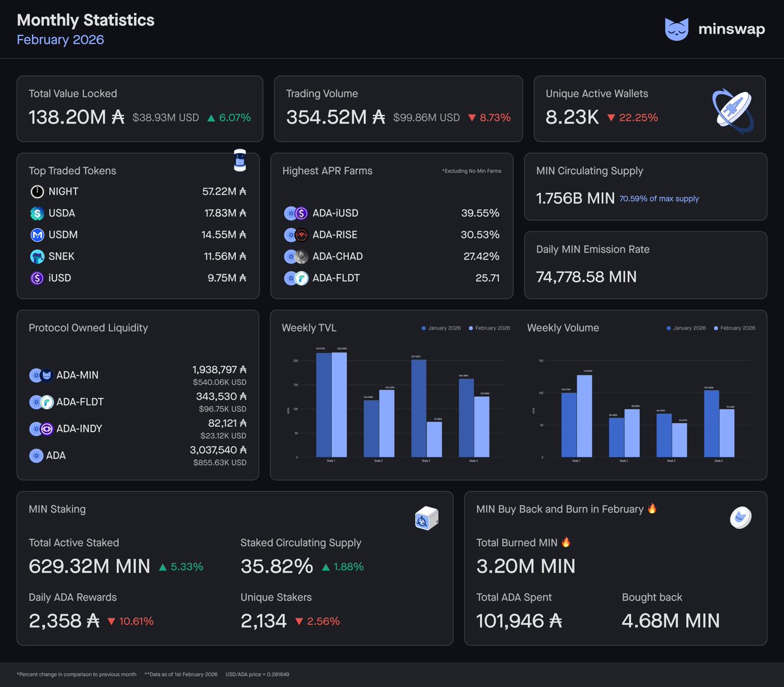
Task: Click the USD/ADA price footnote
Action: click(257, 674)
